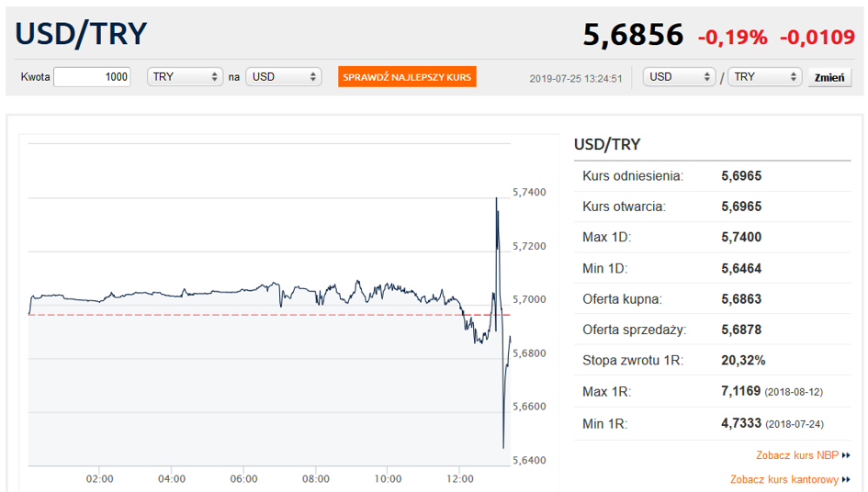Click the Stopa zwrotu 1R row
Viewport: 868px width, 492px height.
(712, 360)
